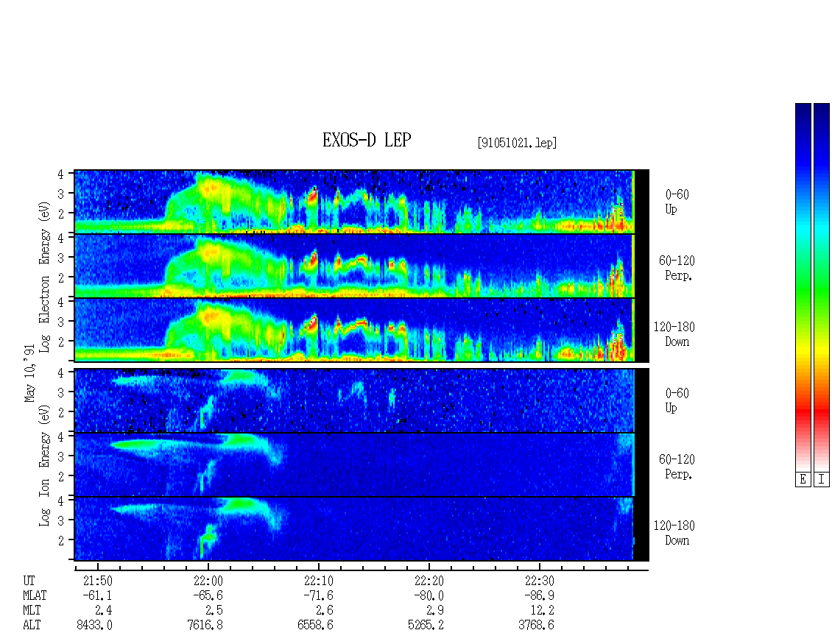This screenshot has width=832, height=644.
Task: Click the "60-120 Perp." label beside the electron panel
Action: tap(677, 268)
